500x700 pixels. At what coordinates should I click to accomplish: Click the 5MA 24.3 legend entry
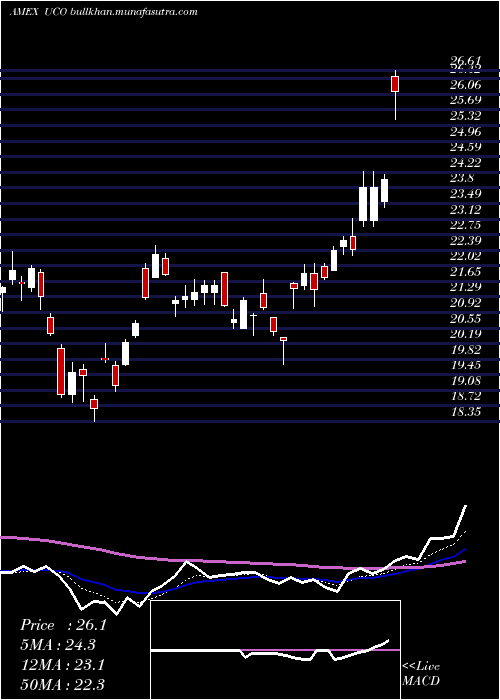pyautogui.click(x=58, y=645)
